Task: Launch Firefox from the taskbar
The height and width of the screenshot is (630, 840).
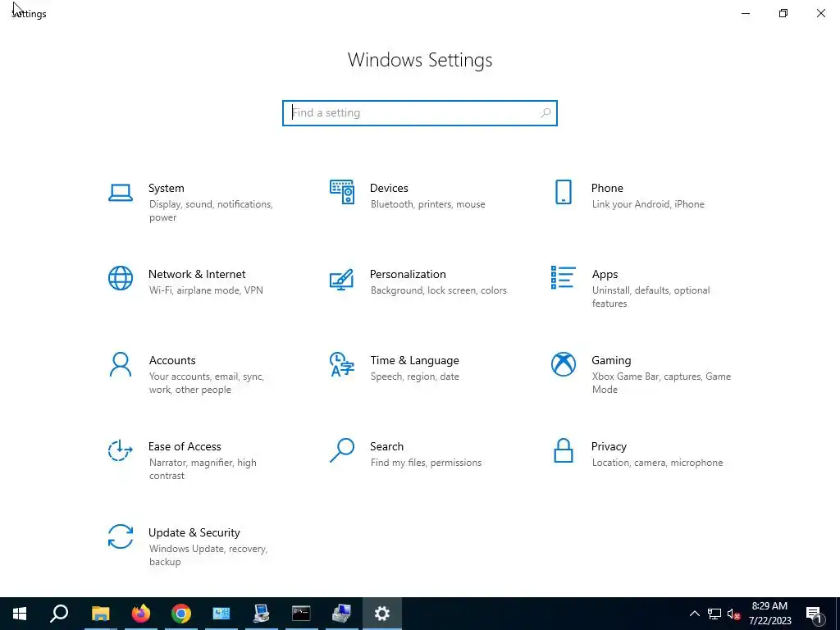Action: click(141, 614)
